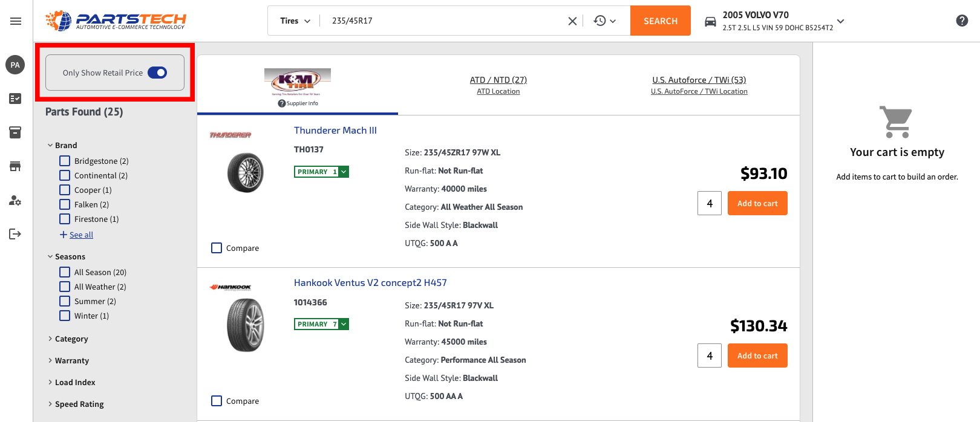Viewport: 980px width, 422px height.
Task: Open the Hankook Ventus tire image
Action: (246, 325)
